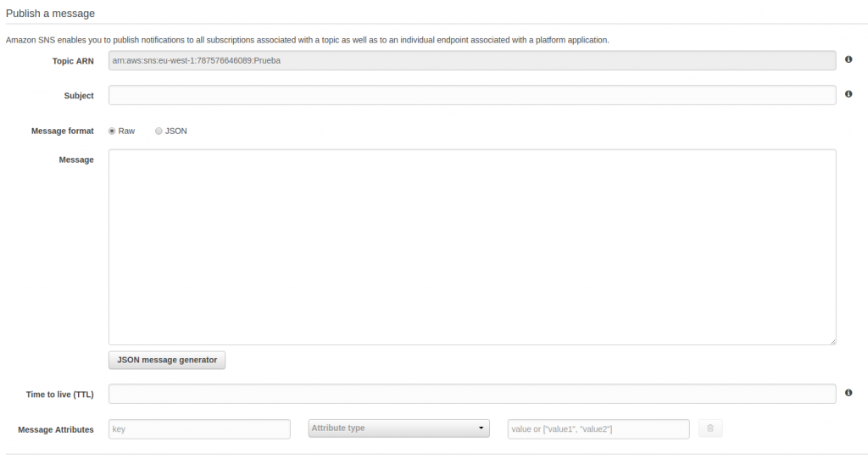868x459 pixels.
Task: Open the Attribute type dropdown
Action: 398,428
